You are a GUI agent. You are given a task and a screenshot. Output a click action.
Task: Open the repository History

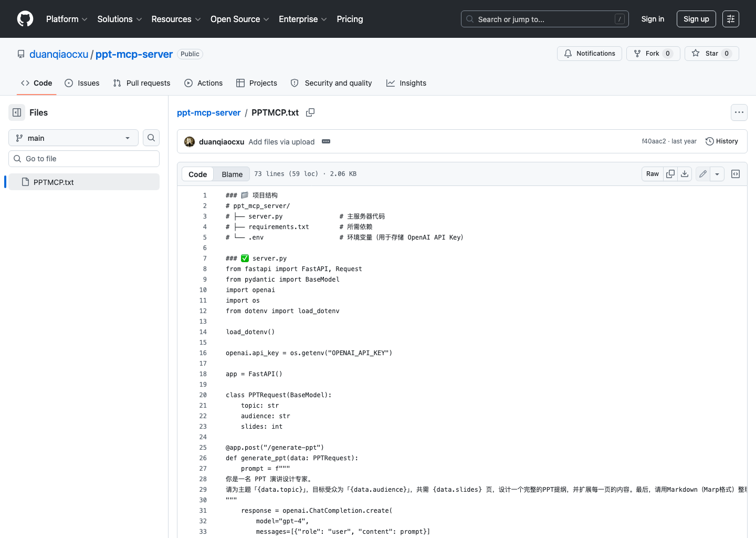click(722, 141)
